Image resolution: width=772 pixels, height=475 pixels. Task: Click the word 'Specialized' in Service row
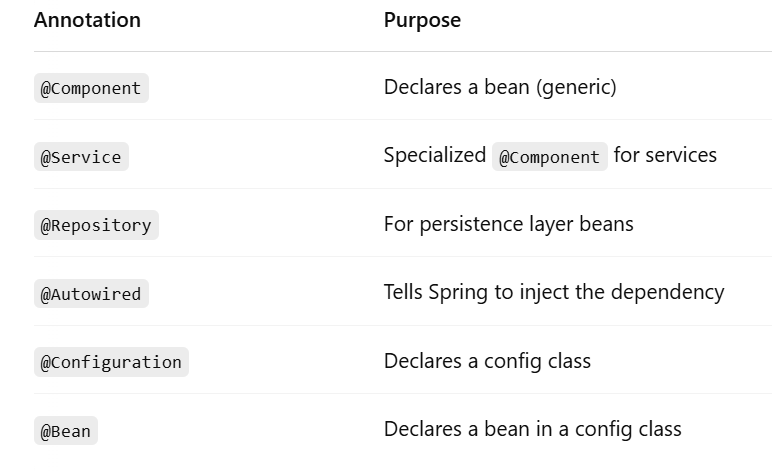(435, 155)
